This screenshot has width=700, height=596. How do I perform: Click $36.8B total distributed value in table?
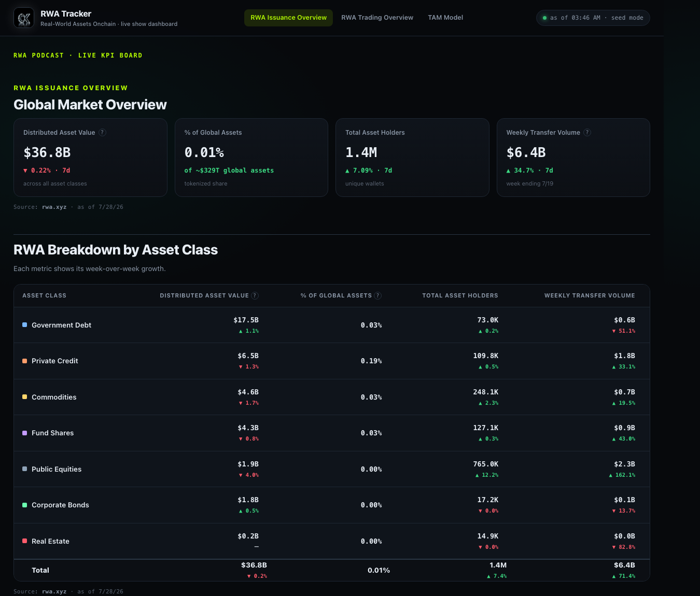click(x=254, y=565)
